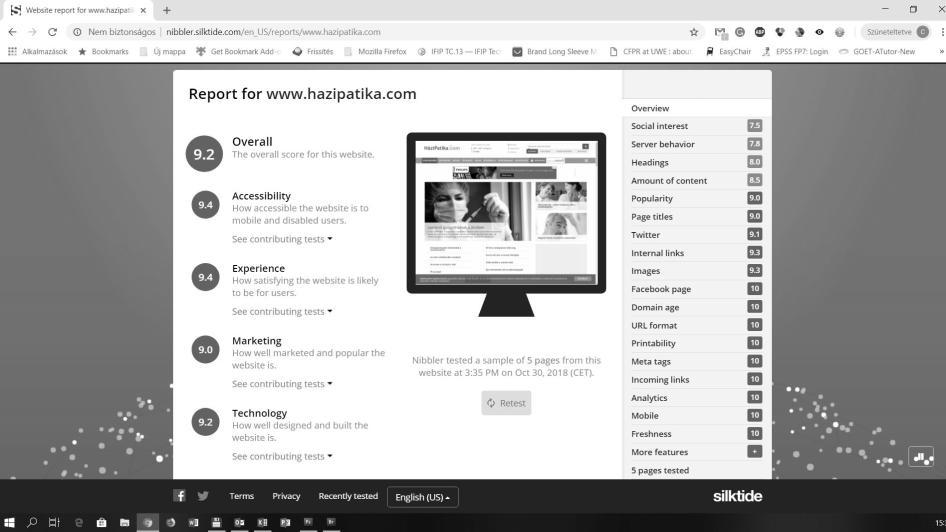Click the Gmail extension icon
The width and height of the screenshot is (946, 532).
tap(720, 32)
